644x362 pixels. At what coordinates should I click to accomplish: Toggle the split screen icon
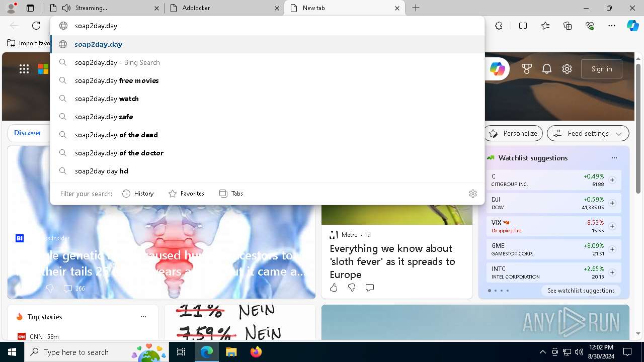coord(523,26)
